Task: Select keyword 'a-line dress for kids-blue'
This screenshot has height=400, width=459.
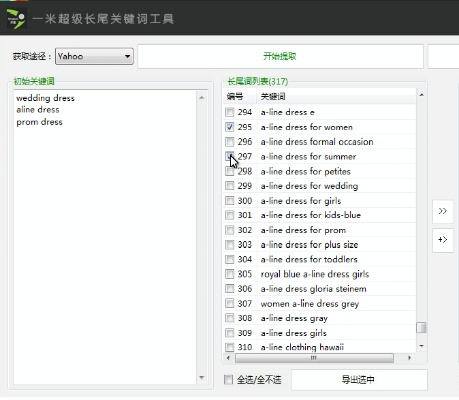Action: click(x=311, y=215)
